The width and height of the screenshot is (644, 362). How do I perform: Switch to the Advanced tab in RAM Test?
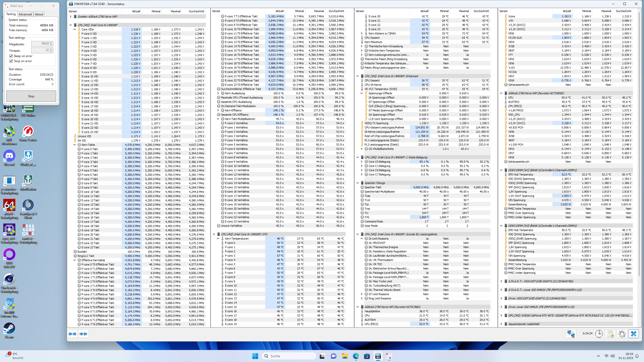25,14
